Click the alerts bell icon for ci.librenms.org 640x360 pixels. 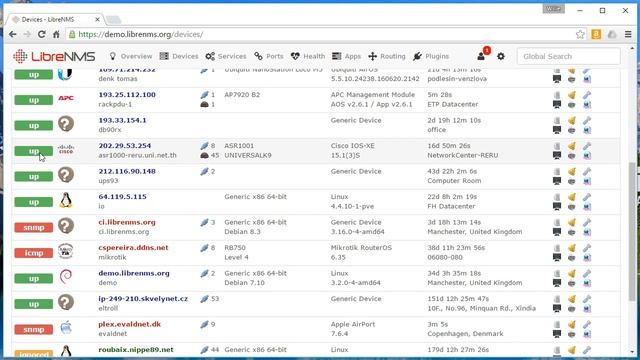click(572, 223)
